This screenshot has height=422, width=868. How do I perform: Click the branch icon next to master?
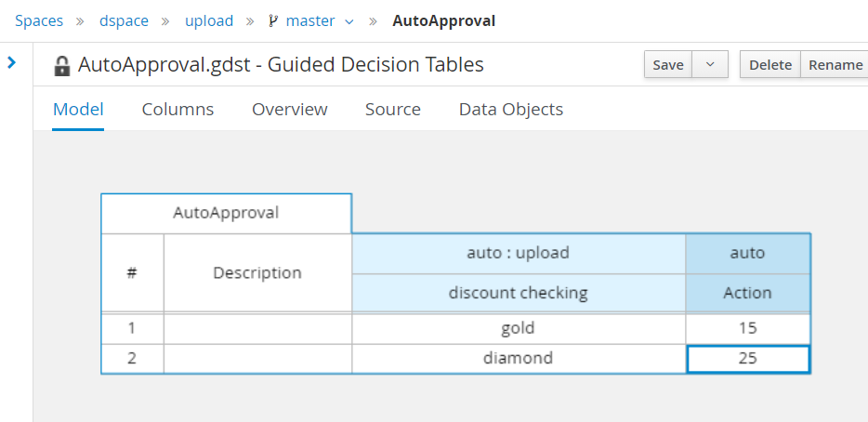(272, 21)
